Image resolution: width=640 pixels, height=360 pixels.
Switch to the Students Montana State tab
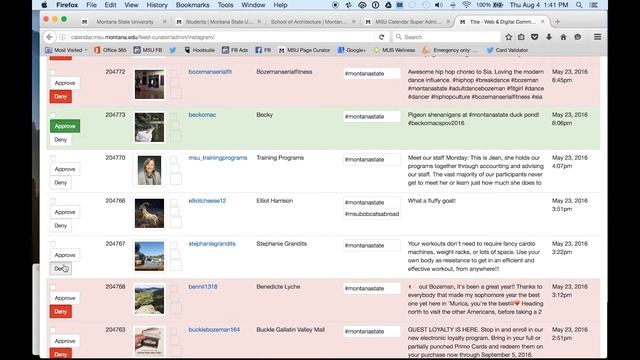click(x=218, y=22)
